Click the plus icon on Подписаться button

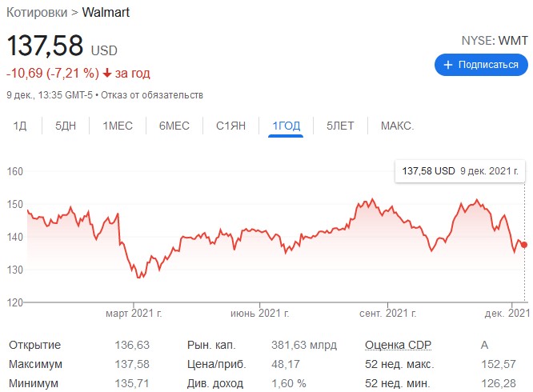point(448,65)
